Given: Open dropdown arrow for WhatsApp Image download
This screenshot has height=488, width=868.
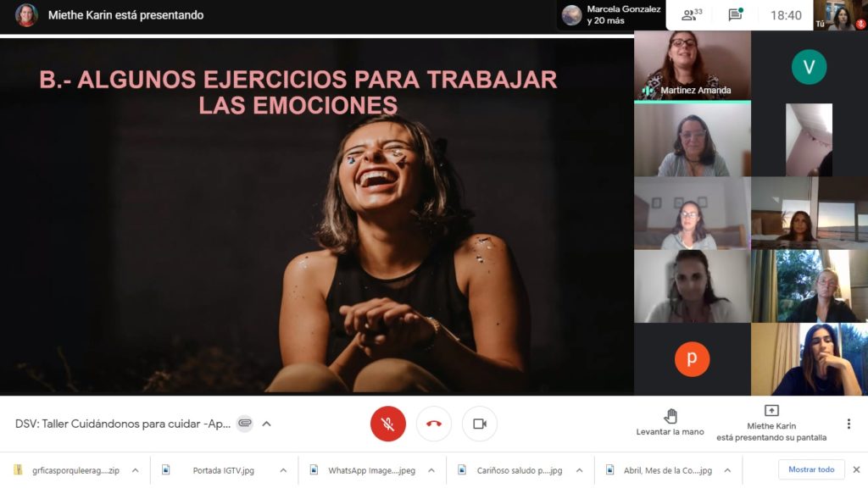Looking at the screenshot, I should 431,470.
